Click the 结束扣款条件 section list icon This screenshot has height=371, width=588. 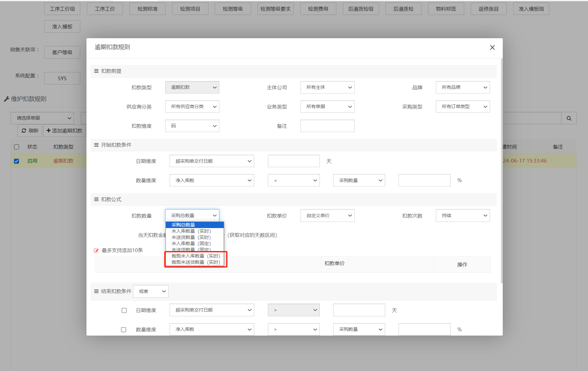coord(96,291)
